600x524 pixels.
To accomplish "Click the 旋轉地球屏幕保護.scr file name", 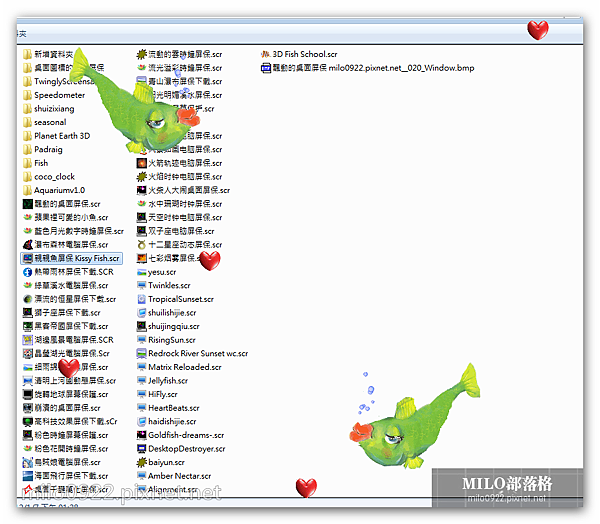I will [71, 394].
